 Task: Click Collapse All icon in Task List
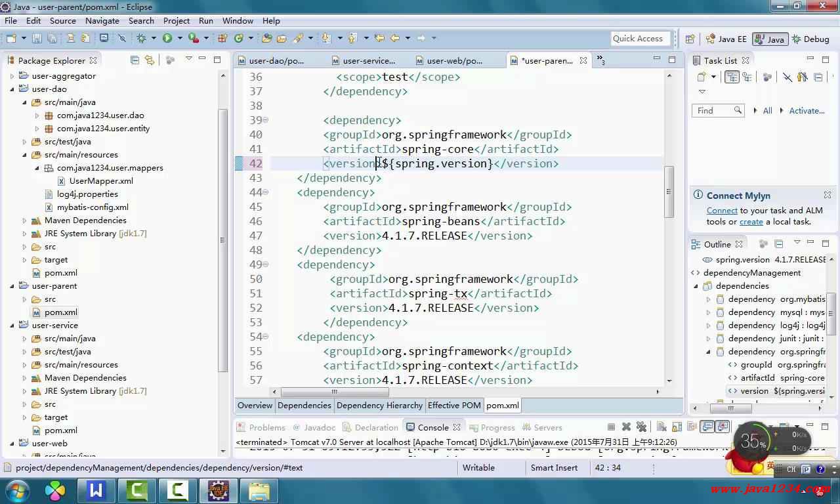pyautogui.click(x=818, y=77)
